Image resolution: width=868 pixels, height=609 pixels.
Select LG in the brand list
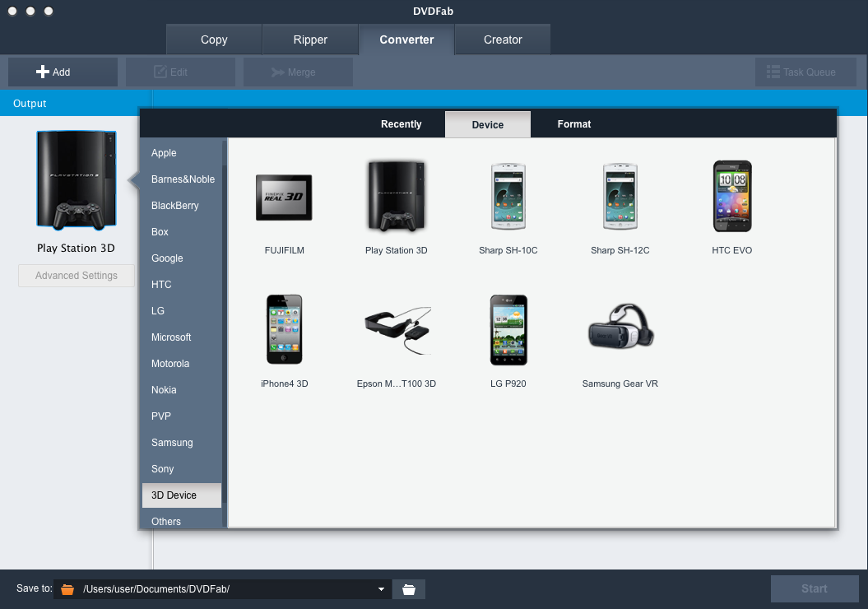tap(182, 310)
